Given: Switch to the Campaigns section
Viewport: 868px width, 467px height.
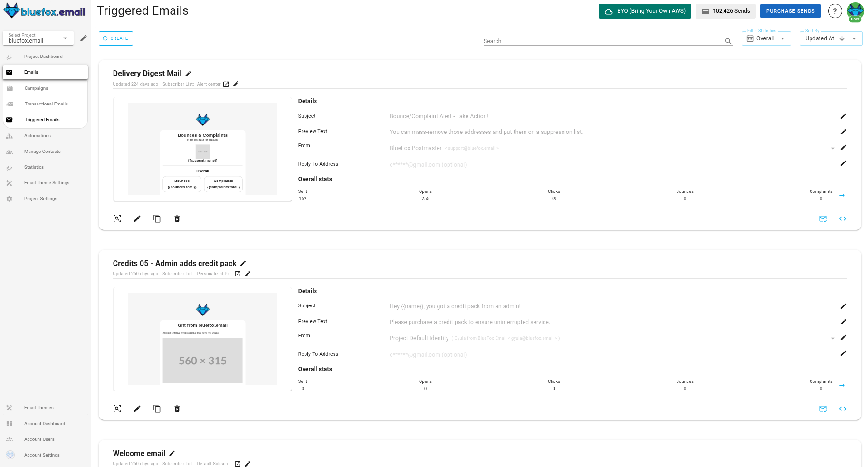Looking at the screenshot, I should click(x=36, y=88).
